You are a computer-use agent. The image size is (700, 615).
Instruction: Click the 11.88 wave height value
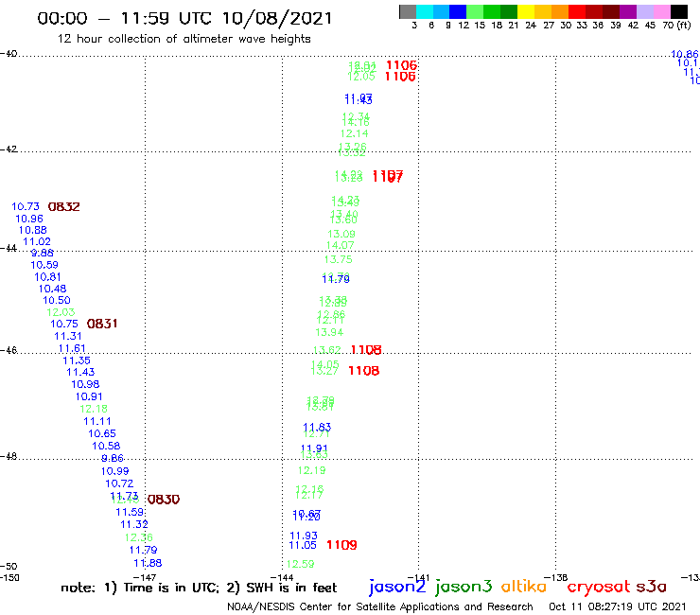(x=148, y=563)
